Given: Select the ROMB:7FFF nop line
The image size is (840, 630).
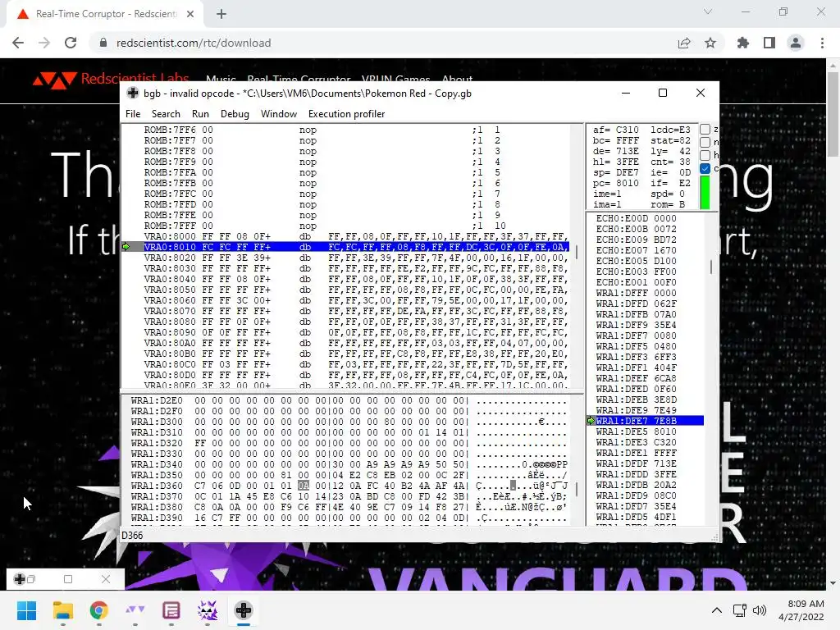Looking at the screenshot, I should pyautogui.click(x=346, y=226).
